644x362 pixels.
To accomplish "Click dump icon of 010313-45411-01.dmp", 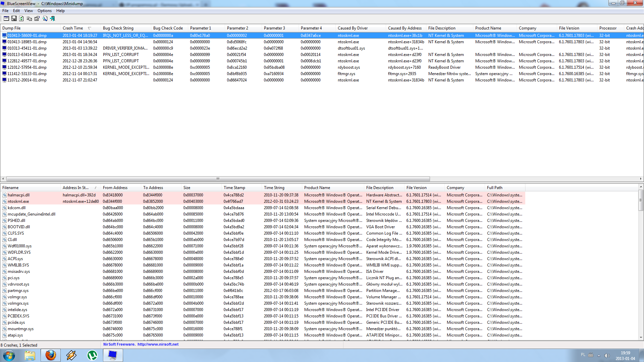I will [x=4, y=48].
